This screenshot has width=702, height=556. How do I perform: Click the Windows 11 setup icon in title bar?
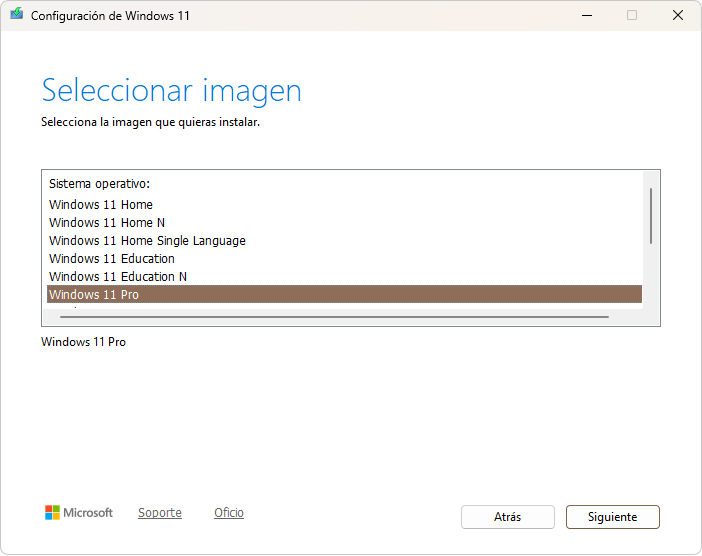click(x=16, y=15)
